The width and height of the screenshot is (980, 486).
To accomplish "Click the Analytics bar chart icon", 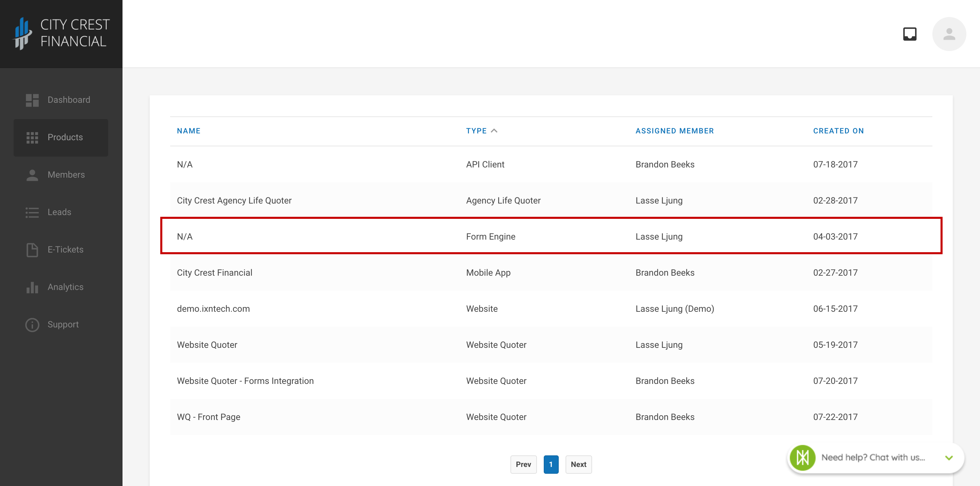I will point(32,287).
